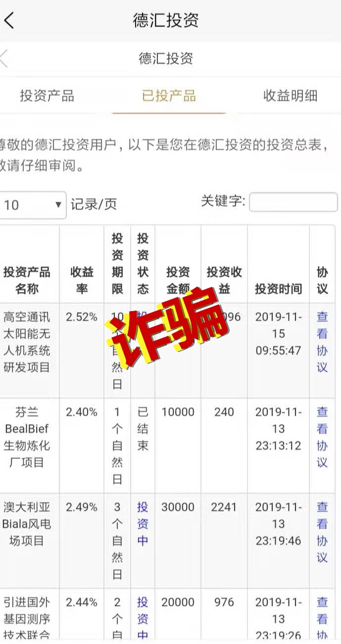Click the 投资产品名称 column header
The height and width of the screenshot is (644, 341).
point(27,280)
